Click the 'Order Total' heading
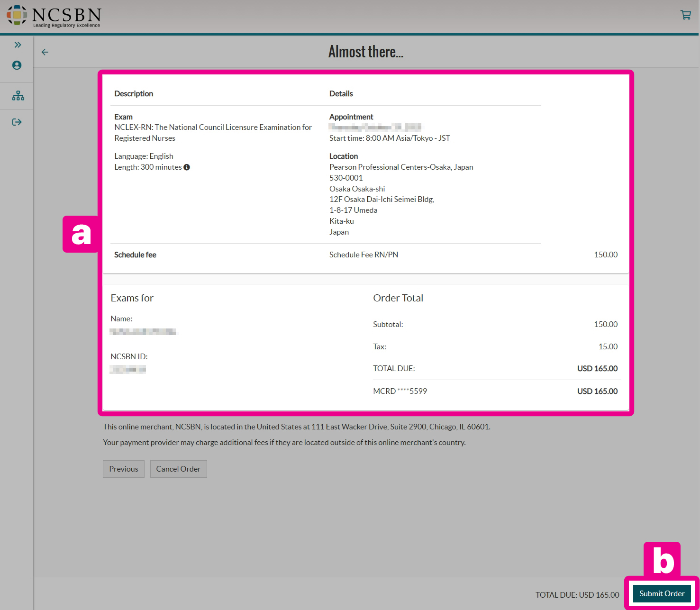This screenshot has width=700, height=610. [398, 298]
